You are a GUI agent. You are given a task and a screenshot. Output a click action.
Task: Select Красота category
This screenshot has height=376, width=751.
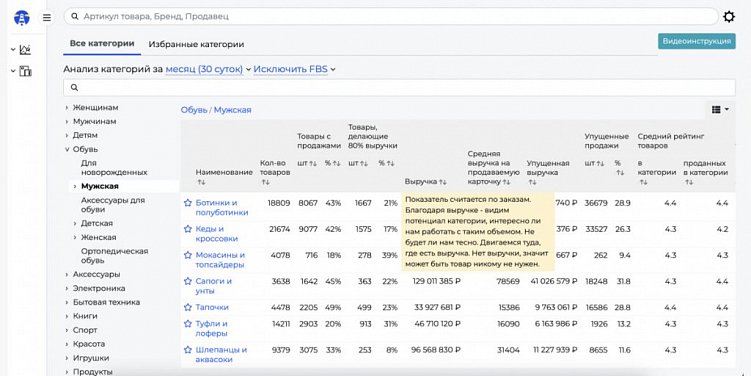(x=89, y=344)
